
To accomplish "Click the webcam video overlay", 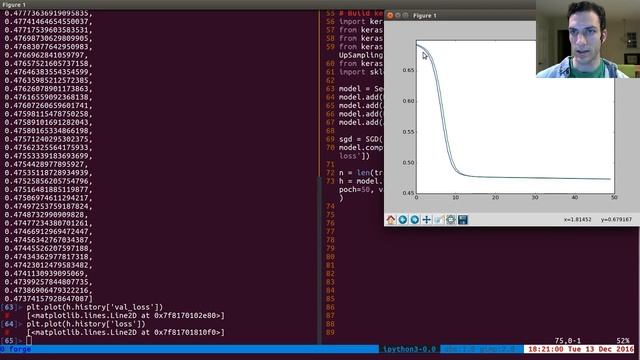I will pos(588,39).
